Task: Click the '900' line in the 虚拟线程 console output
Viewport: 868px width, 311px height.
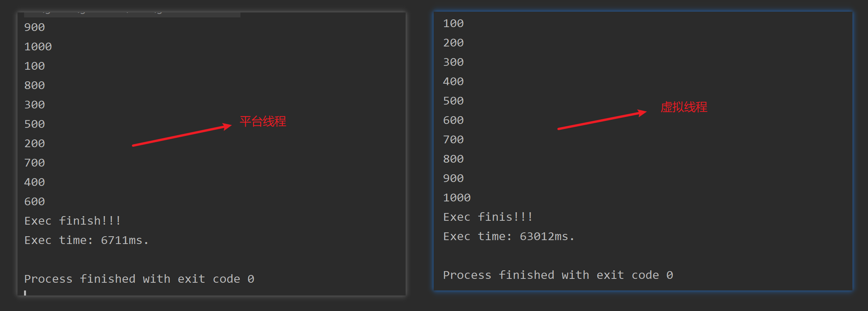Action: (x=453, y=179)
